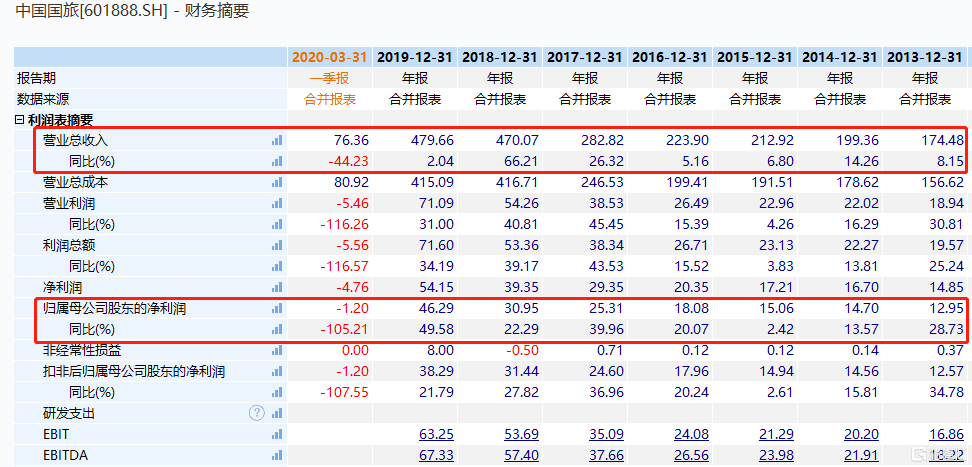Viewport: 972px width, 467px height.
Task: Click the 一季报 report period cell
Action: click(x=330, y=78)
